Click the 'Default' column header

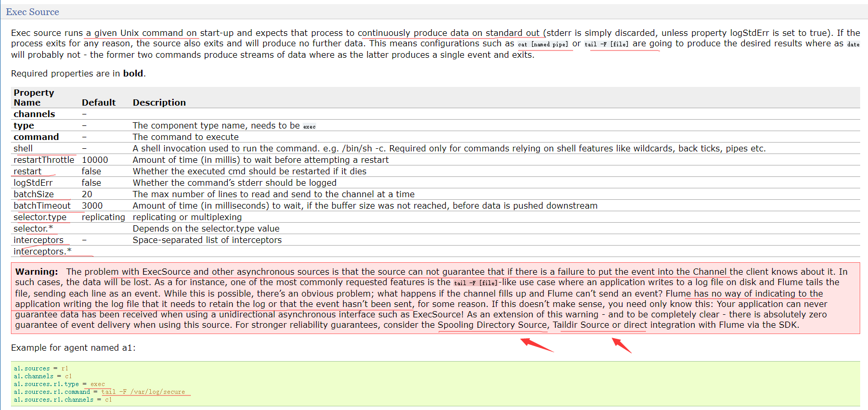click(99, 102)
